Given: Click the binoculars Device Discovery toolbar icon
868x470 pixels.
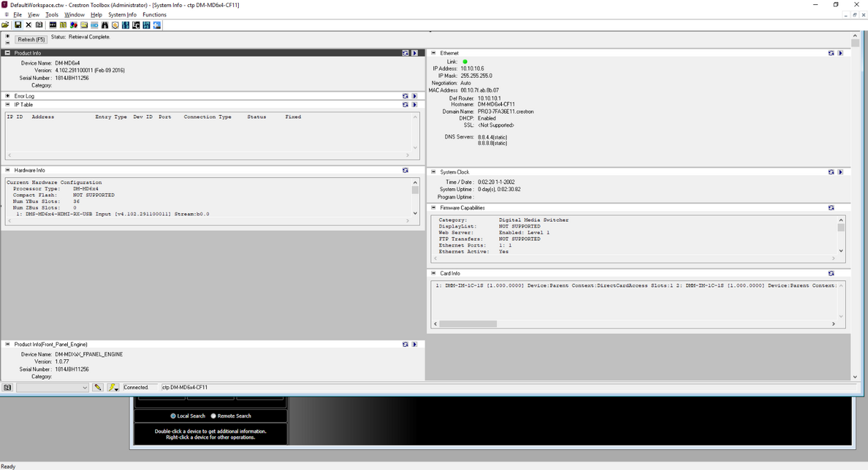Looking at the screenshot, I should 105,25.
